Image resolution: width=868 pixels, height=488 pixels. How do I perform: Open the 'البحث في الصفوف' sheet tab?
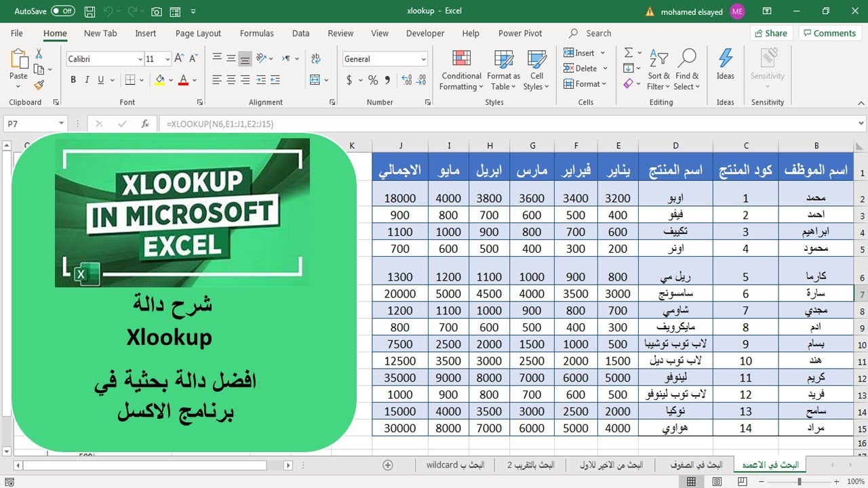696,465
